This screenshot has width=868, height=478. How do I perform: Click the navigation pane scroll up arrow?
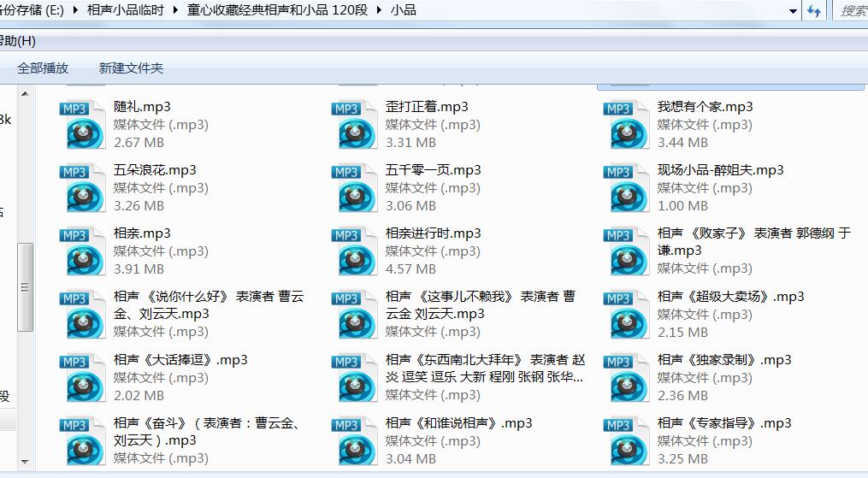click(x=25, y=93)
